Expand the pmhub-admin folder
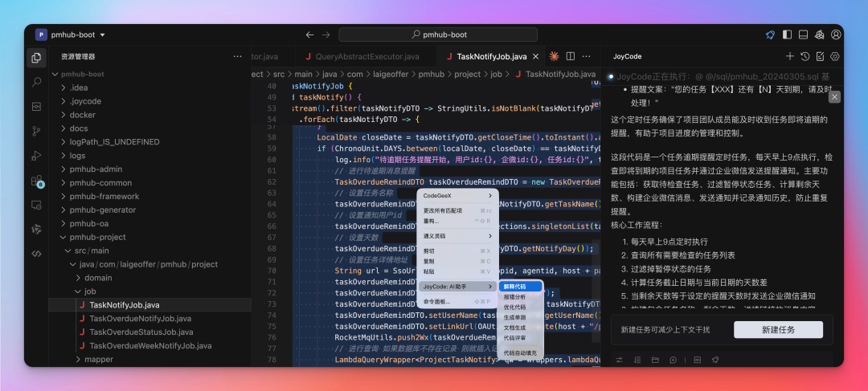 (95, 169)
